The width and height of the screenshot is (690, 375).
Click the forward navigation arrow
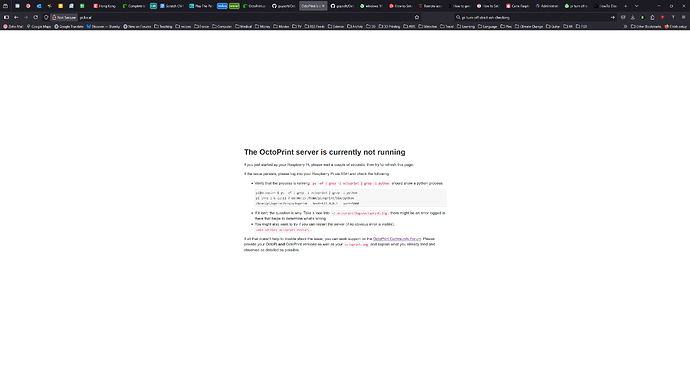tap(26, 17)
